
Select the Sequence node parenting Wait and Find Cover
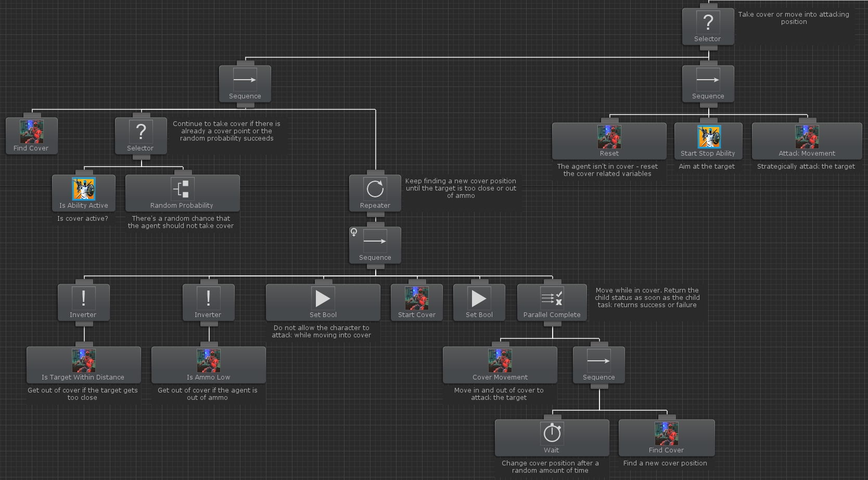pyautogui.click(x=598, y=365)
